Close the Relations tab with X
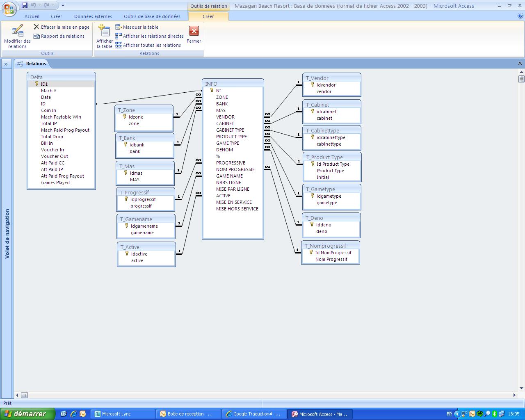525x420 pixels. (520, 63)
